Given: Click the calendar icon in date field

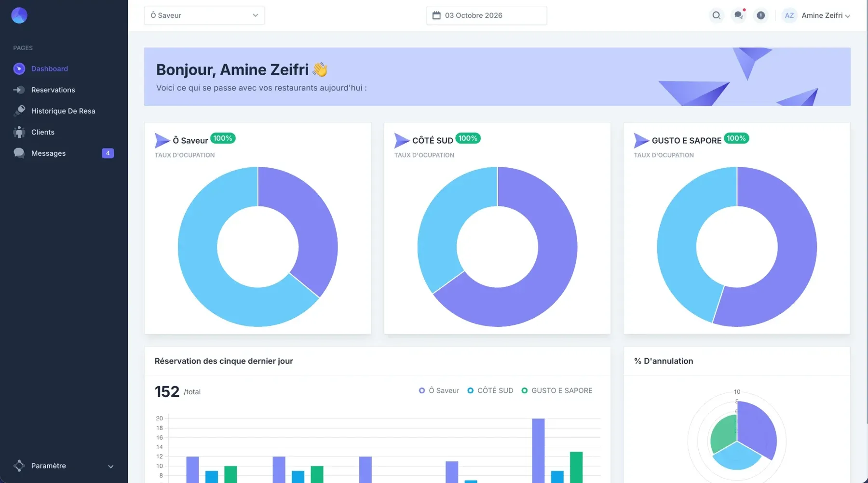Looking at the screenshot, I should point(436,15).
